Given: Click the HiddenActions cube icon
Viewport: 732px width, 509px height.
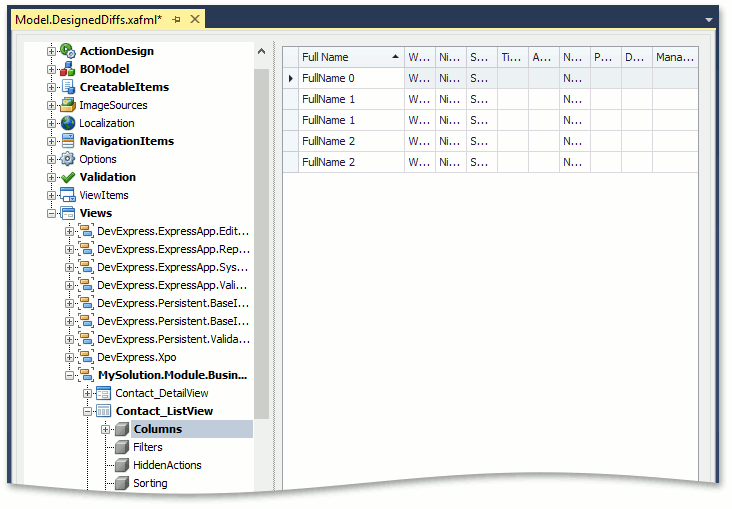Looking at the screenshot, I should click(122, 465).
